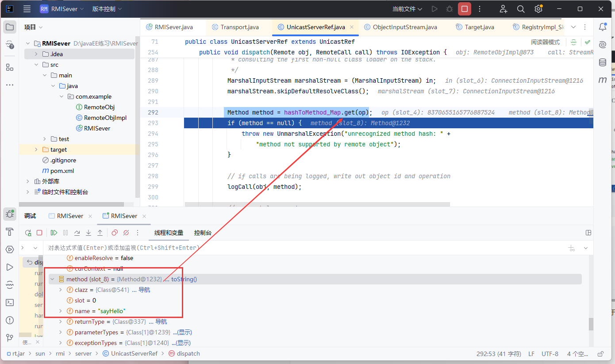The width and height of the screenshot is (615, 364).
Task: Open the Git tool window in the left sidebar
Action: 9,338
